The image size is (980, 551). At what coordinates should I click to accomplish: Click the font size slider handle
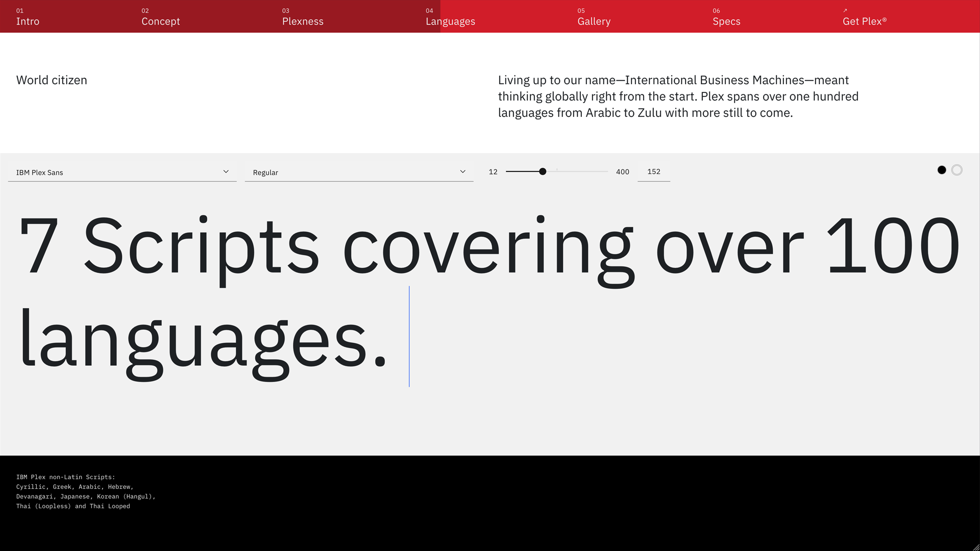(543, 172)
